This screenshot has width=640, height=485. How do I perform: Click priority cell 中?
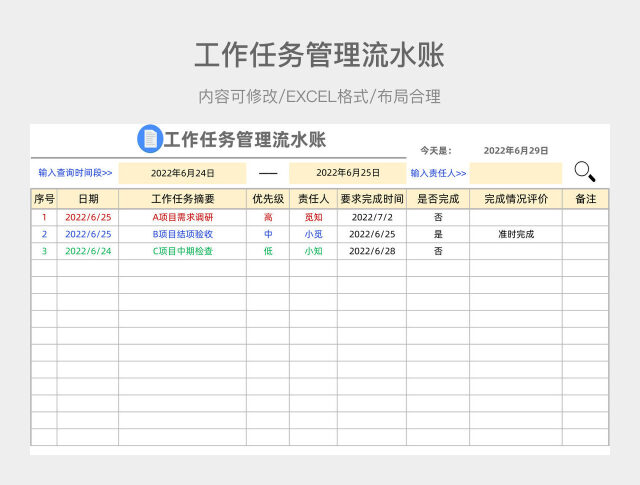click(268, 234)
